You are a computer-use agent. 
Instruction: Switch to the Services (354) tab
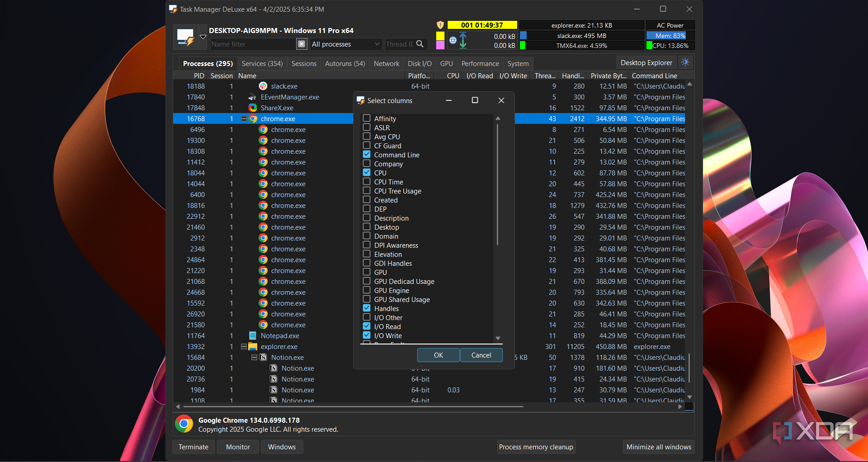coord(262,64)
